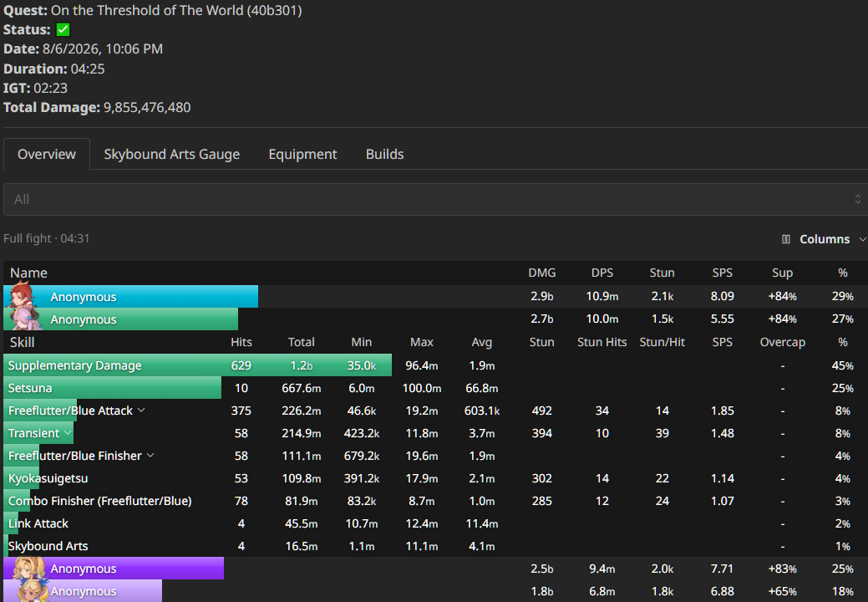Sort by the DPS column header
The width and height of the screenshot is (868, 602).
tap(602, 273)
